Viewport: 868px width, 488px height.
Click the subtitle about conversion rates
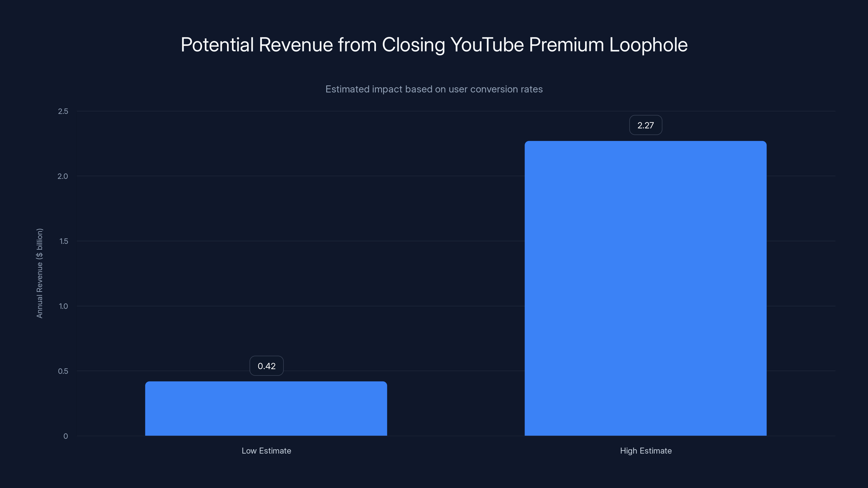(x=434, y=89)
